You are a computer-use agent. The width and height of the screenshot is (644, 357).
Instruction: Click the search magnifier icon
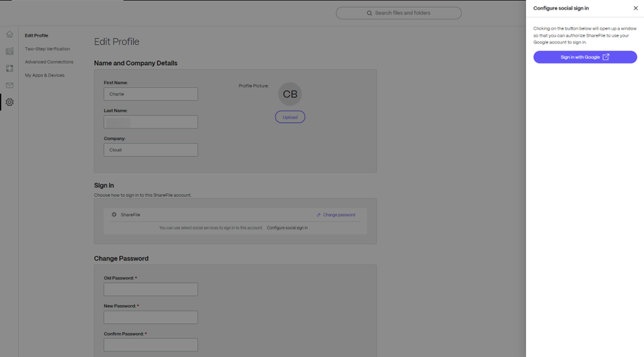click(369, 13)
